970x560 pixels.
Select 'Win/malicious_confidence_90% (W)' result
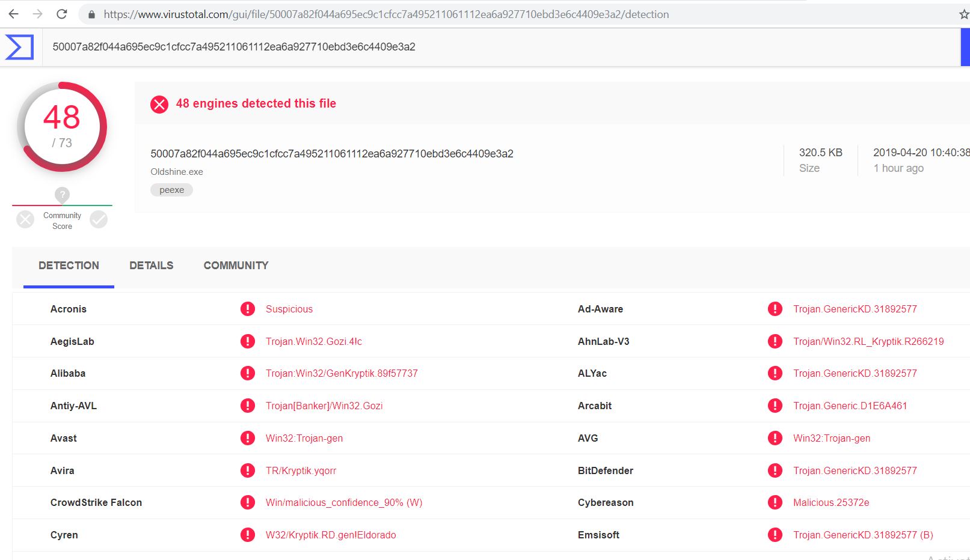[344, 502]
